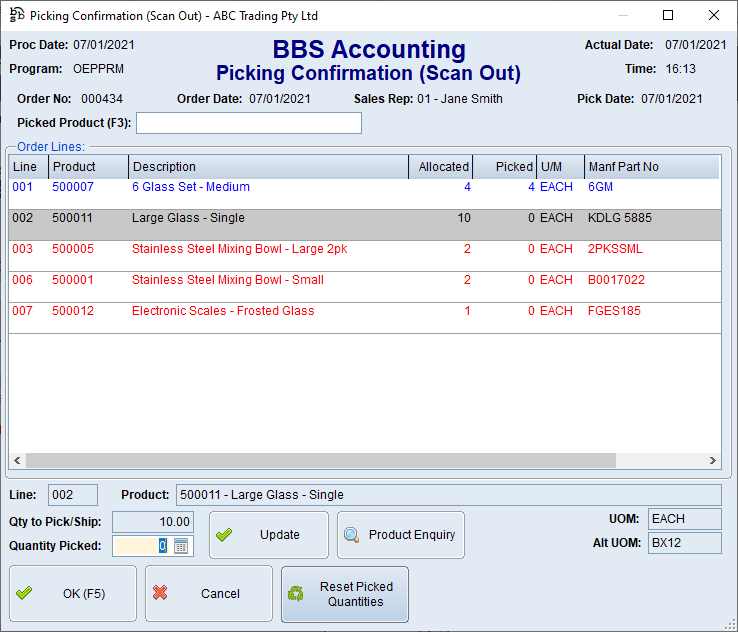Select order line 001 6 Glass Set - Medium
The height and width of the screenshot is (632, 738).
pos(190,187)
